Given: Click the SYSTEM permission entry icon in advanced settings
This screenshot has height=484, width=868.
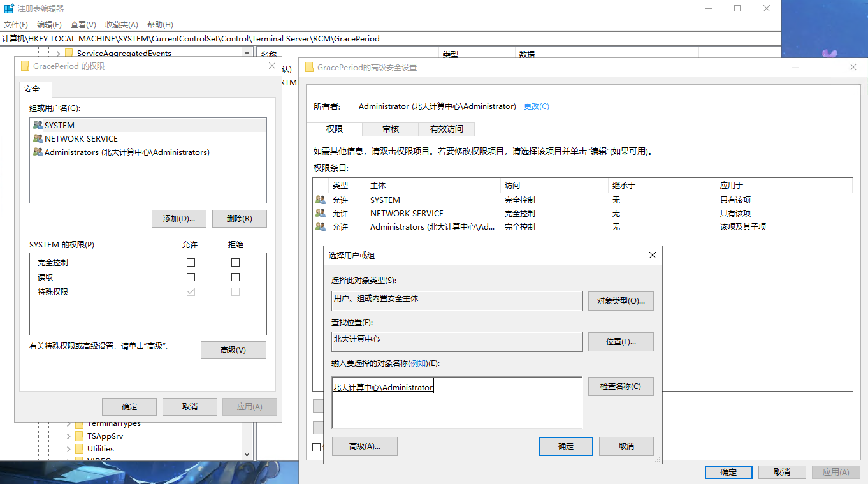Looking at the screenshot, I should pyautogui.click(x=321, y=200).
